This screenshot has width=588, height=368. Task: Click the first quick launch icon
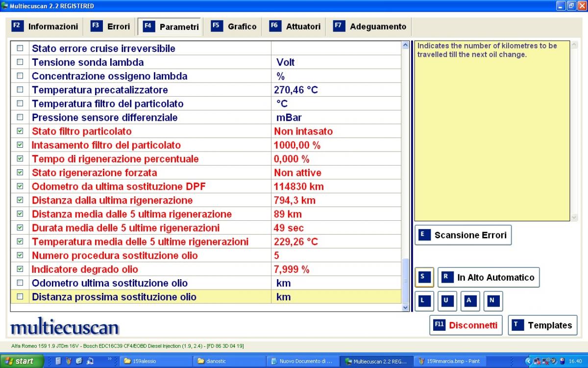click(58, 361)
